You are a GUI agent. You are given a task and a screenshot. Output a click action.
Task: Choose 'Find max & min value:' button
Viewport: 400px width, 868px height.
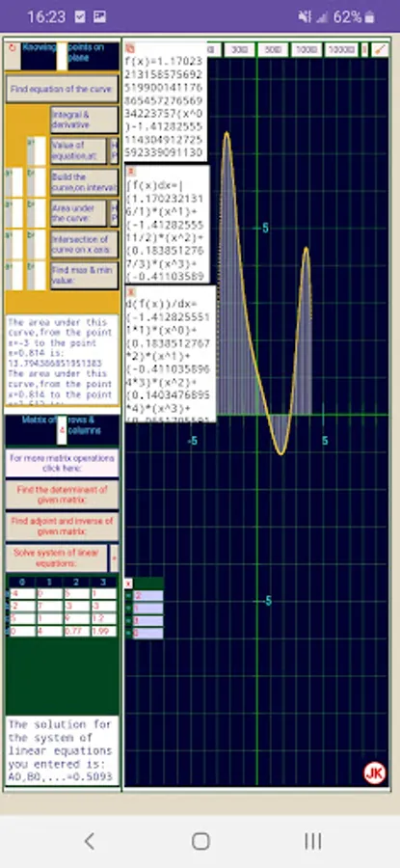tap(84, 276)
